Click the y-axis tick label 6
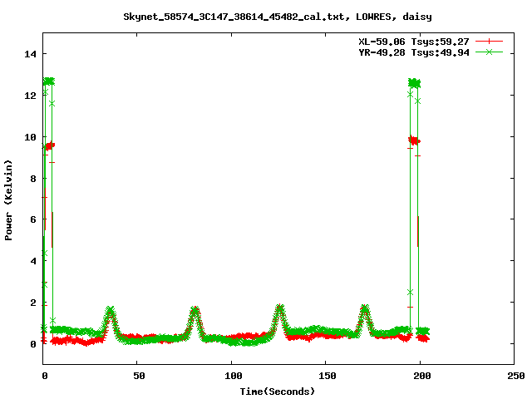 [33, 219]
